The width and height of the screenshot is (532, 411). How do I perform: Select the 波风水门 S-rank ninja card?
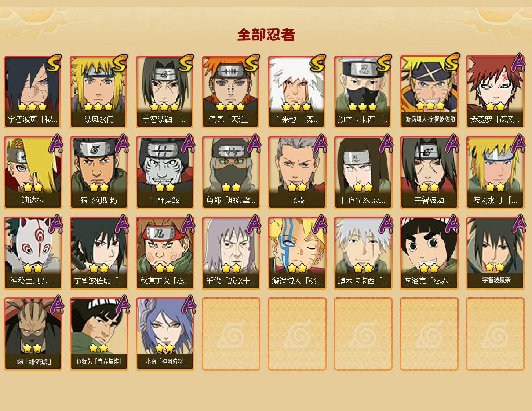pos(99,92)
